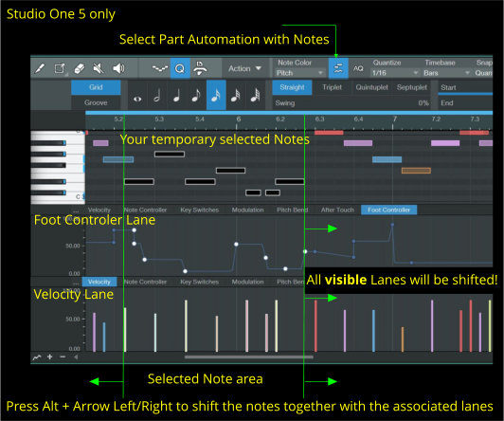Click the horizontal scrollbar at editor bottom
The width and height of the screenshot is (504, 421).
tap(248, 357)
